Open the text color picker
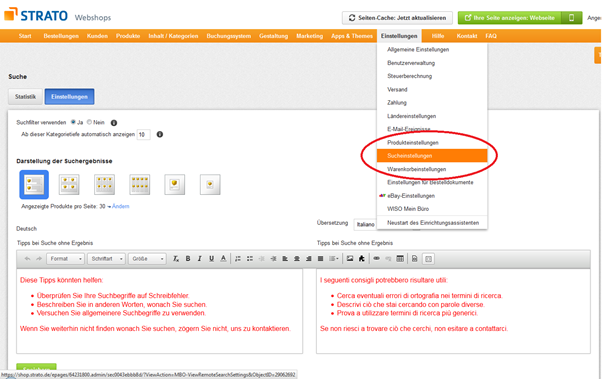Screen dimensions: 604x379 [x=223, y=259]
